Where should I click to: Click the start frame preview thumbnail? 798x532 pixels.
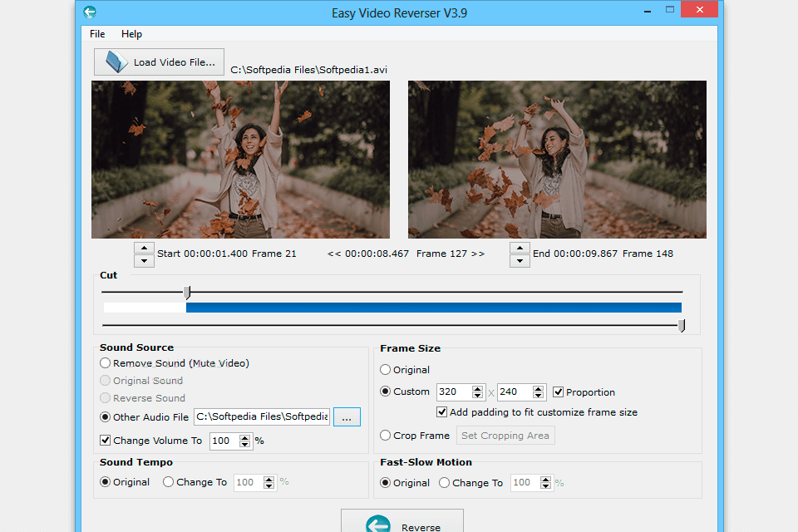click(241, 160)
